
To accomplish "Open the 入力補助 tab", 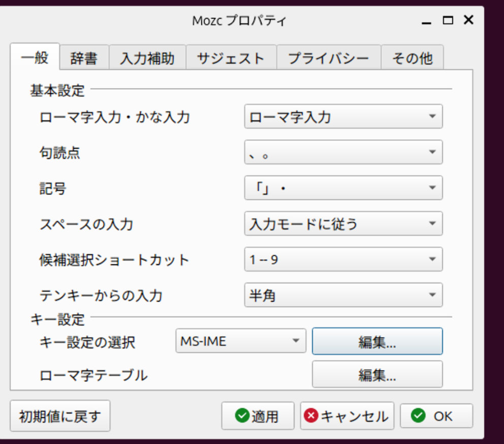I will pyautogui.click(x=147, y=58).
